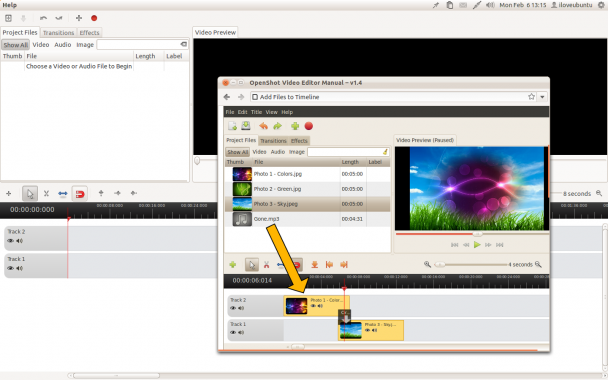The height and width of the screenshot is (380, 608).
Task: Click the redo arrow in main OpenShot toolbar
Action: coord(59,18)
